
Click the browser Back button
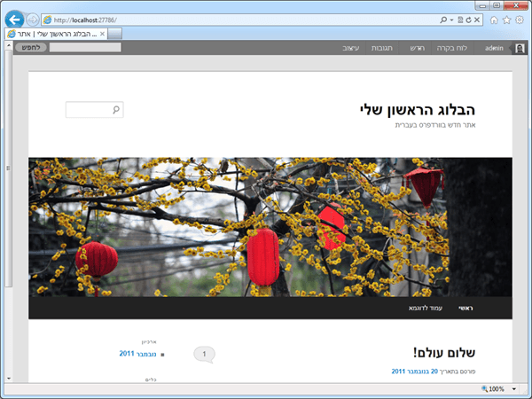[x=14, y=20]
